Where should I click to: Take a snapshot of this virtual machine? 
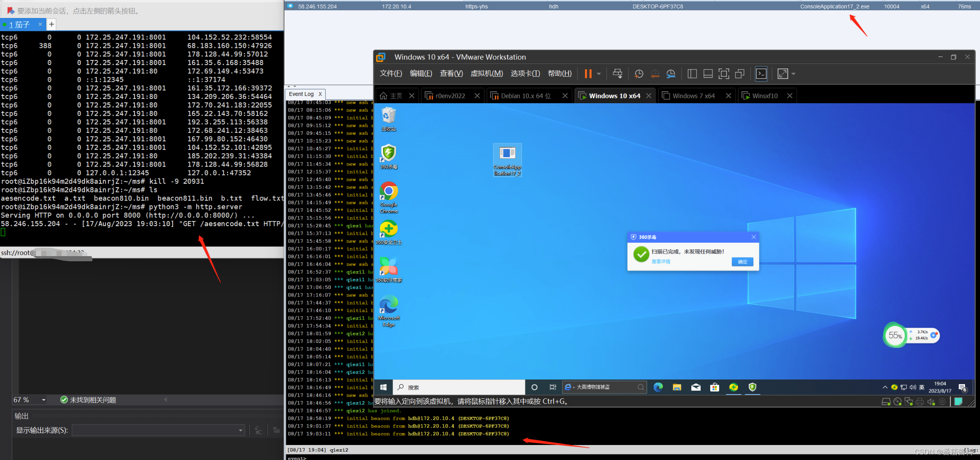point(639,74)
